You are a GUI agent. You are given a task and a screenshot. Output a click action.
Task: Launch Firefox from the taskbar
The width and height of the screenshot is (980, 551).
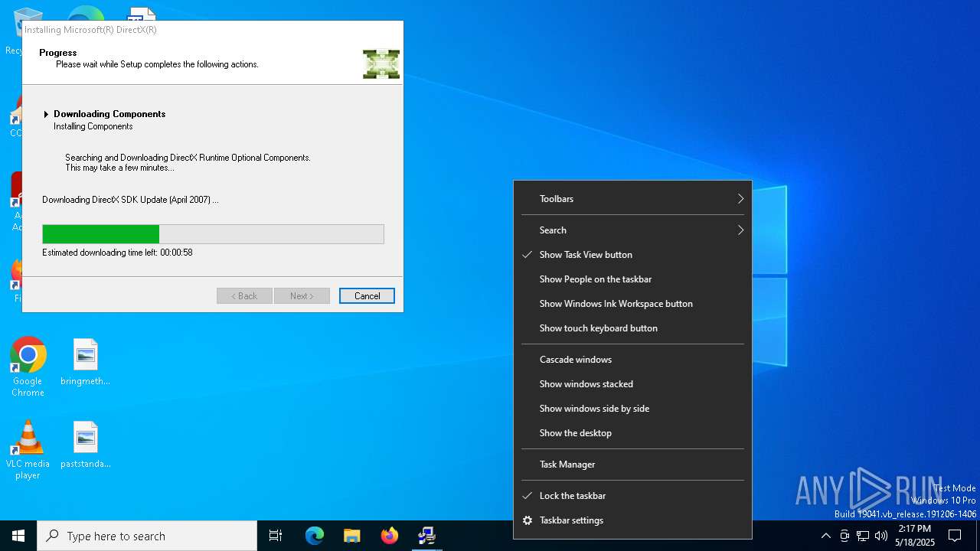pos(390,536)
